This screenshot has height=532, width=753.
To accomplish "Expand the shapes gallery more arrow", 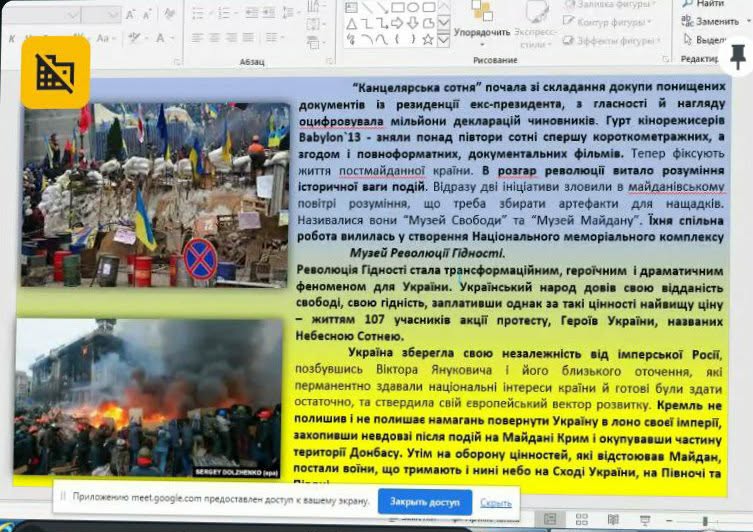I will [444, 40].
